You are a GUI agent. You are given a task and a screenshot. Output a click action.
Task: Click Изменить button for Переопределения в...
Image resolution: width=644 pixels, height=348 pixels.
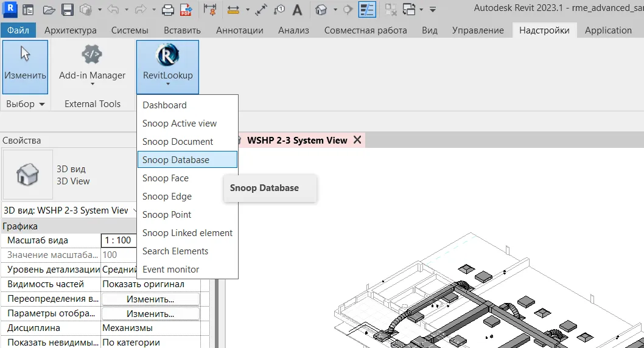point(150,299)
